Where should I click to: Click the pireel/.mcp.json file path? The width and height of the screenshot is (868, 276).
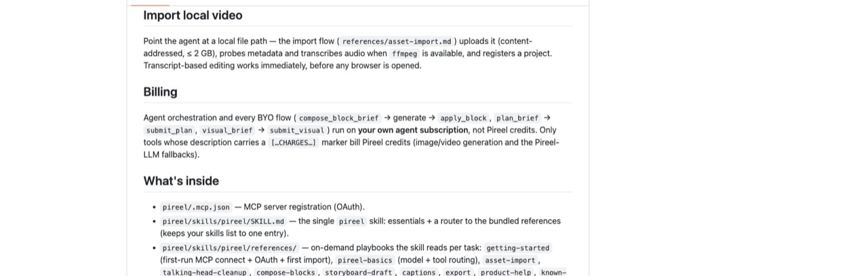(x=196, y=208)
